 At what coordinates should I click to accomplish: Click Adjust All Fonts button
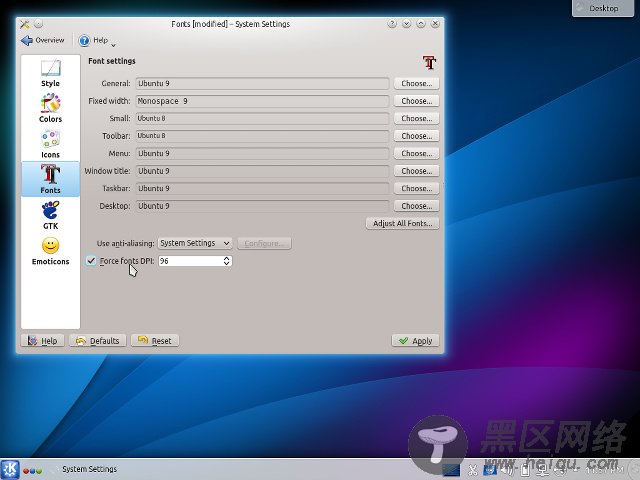pyautogui.click(x=402, y=223)
